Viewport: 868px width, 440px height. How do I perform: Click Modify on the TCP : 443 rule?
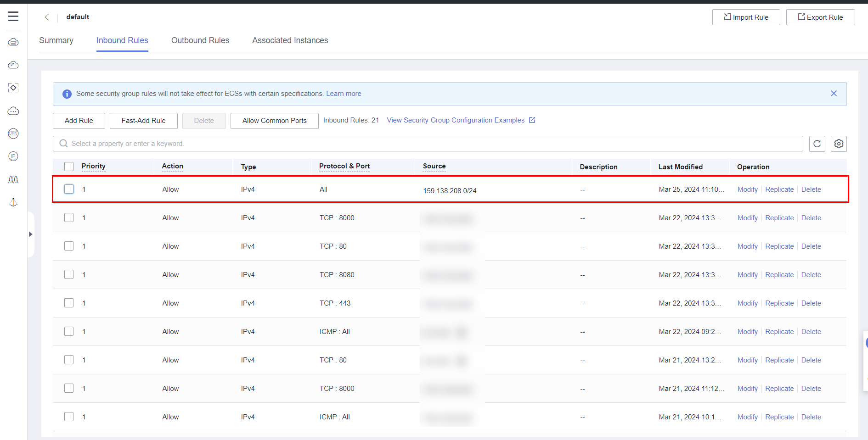747,303
